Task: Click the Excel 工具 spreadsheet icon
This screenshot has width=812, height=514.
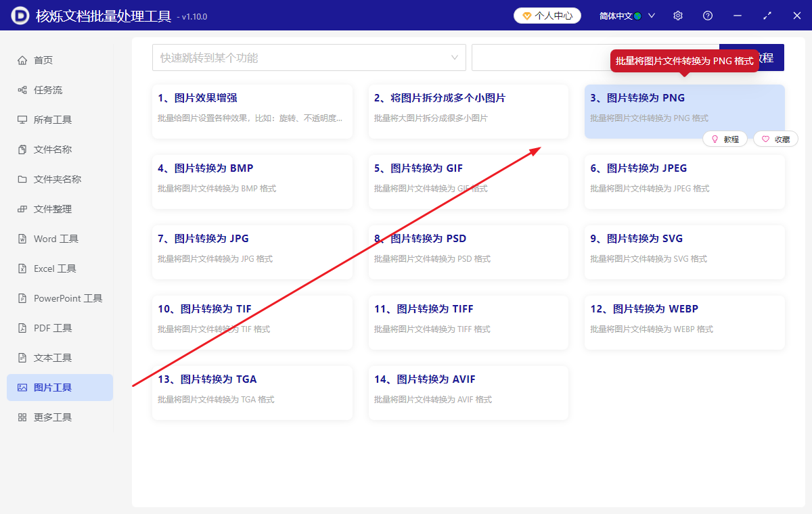Action: pyautogui.click(x=22, y=268)
